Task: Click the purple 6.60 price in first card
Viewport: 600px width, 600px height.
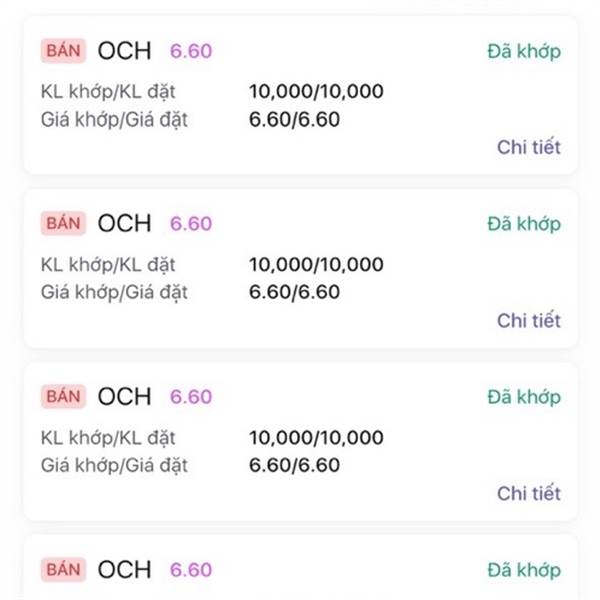Action: (x=191, y=51)
